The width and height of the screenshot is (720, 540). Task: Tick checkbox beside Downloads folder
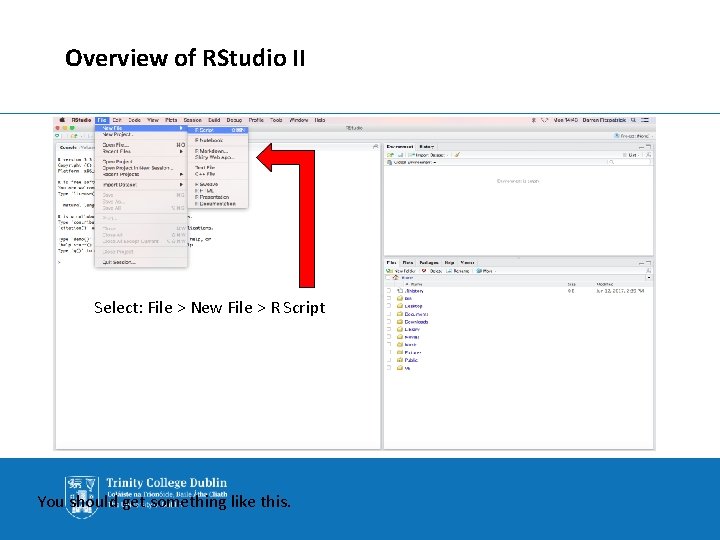(x=389, y=322)
